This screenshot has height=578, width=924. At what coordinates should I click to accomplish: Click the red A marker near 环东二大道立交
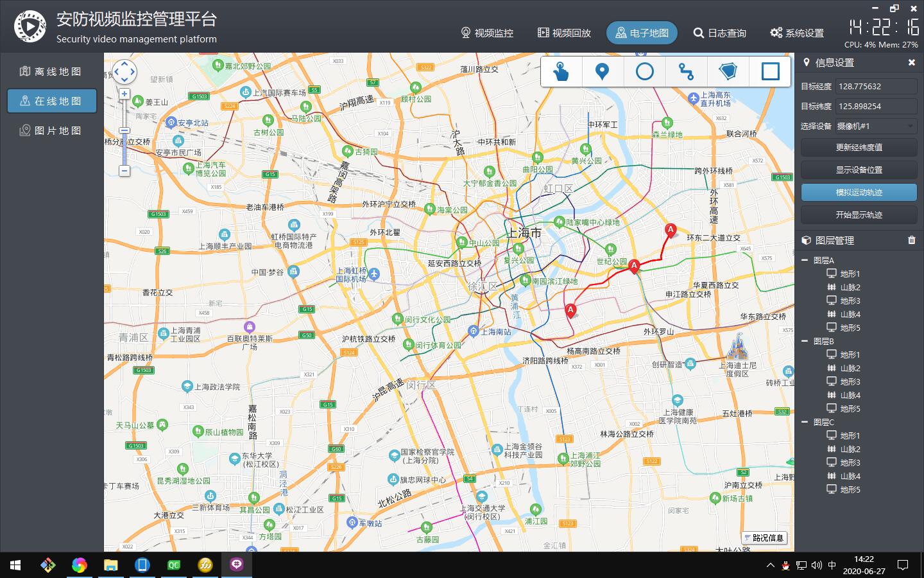[x=671, y=231]
